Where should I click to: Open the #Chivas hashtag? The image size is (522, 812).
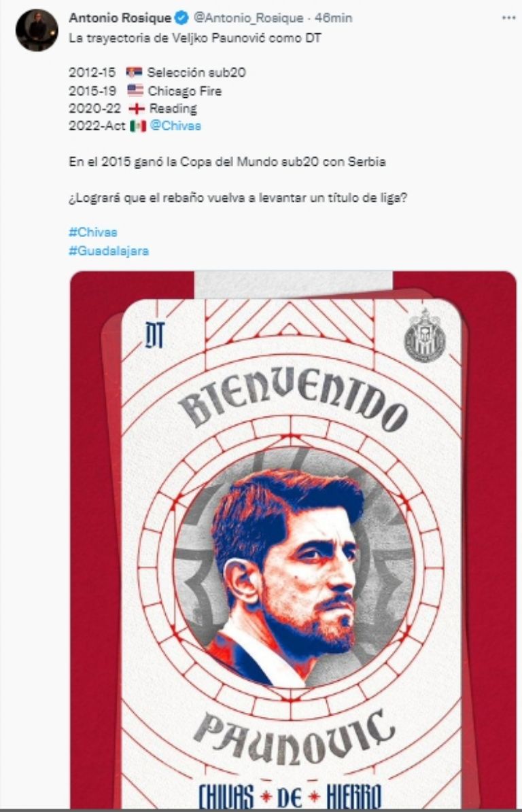pos(92,232)
